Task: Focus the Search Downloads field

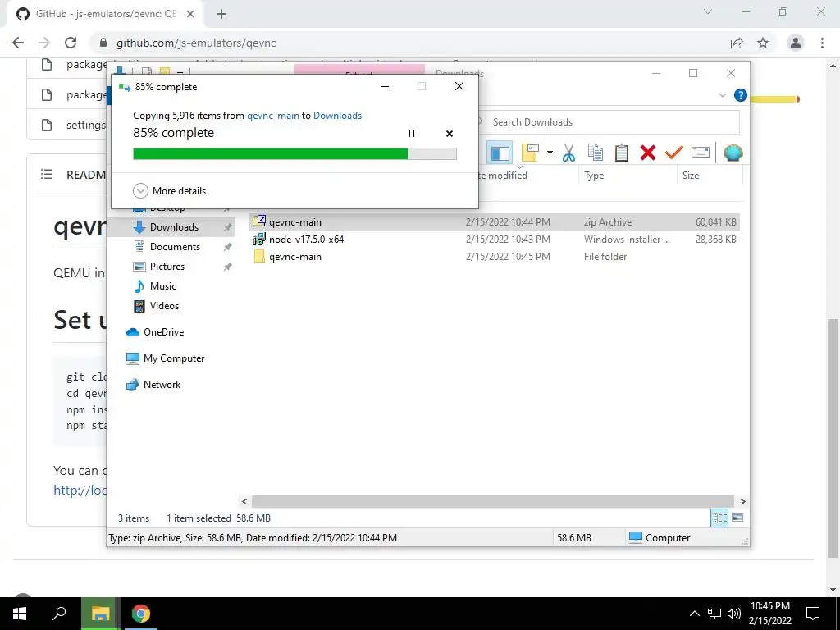Action: click(610, 122)
